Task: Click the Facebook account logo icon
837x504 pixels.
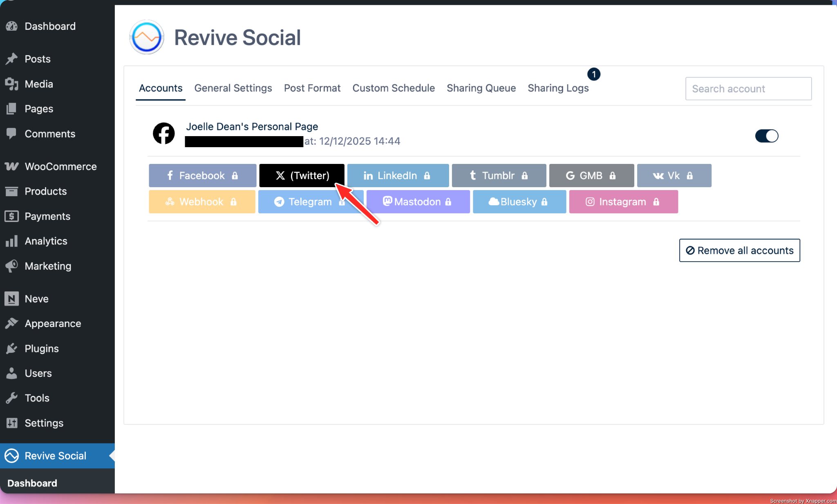Action: coord(163,133)
